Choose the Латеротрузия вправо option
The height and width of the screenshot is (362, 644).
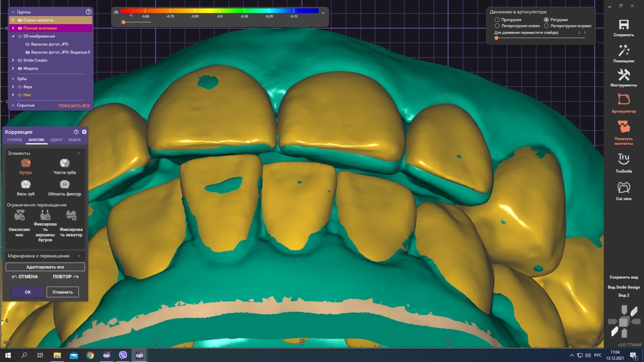click(x=546, y=26)
